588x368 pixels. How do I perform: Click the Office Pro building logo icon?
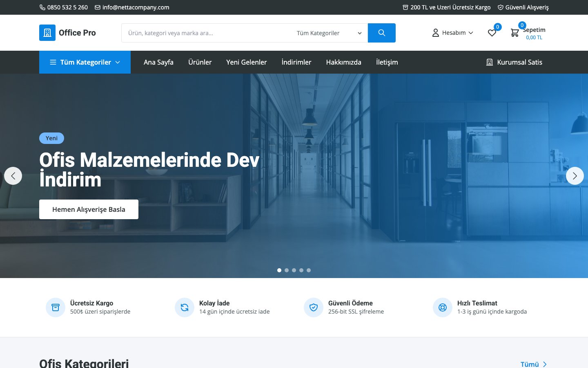point(47,33)
